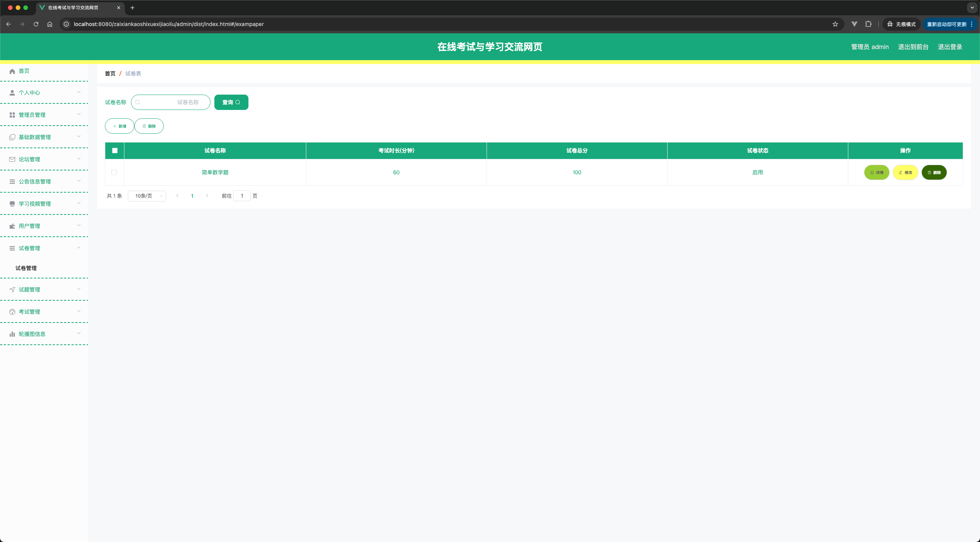
Task: Click the clock icon for 考试管理
Action: pos(12,312)
